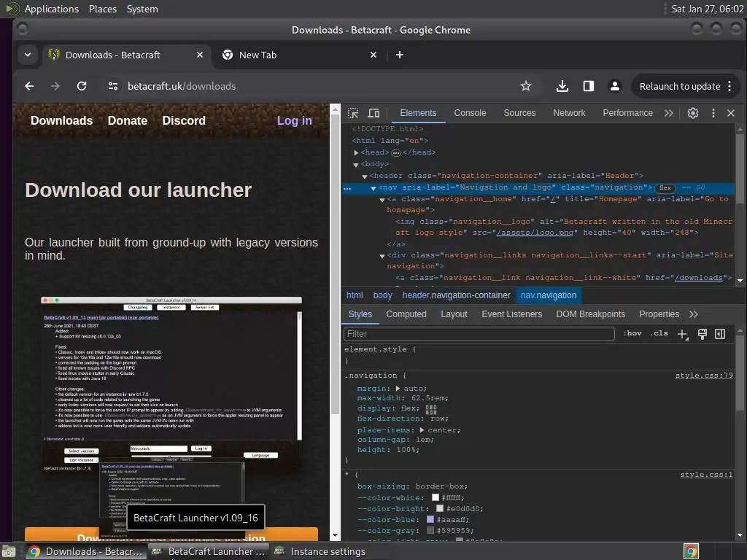The width and height of the screenshot is (747, 560).
Task: Go back in browser history
Action: tap(29, 86)
